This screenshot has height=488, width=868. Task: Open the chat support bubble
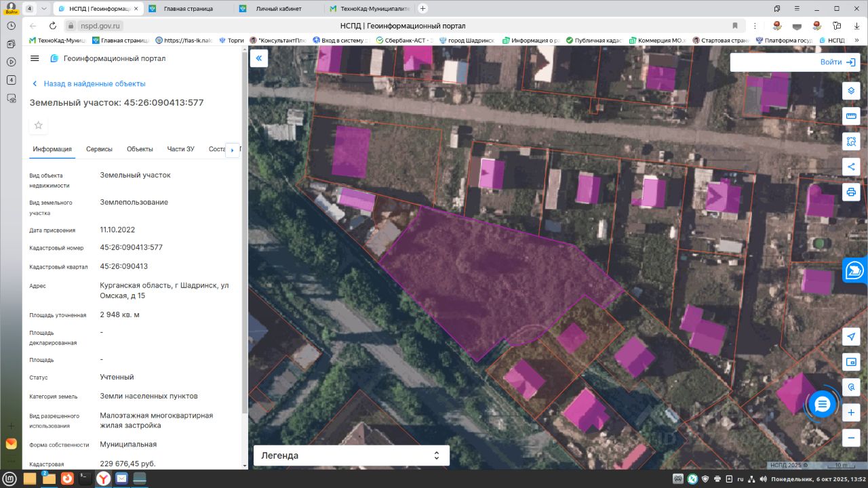[823, 405]
